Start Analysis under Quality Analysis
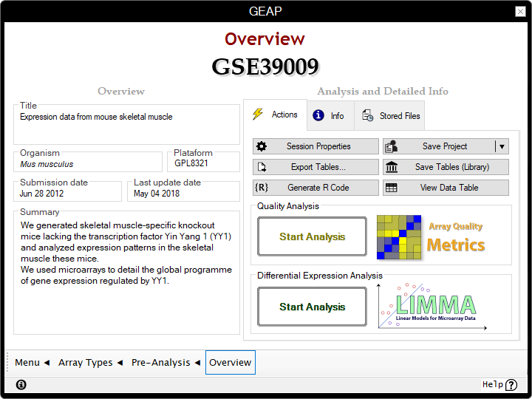 pos(312,237)
